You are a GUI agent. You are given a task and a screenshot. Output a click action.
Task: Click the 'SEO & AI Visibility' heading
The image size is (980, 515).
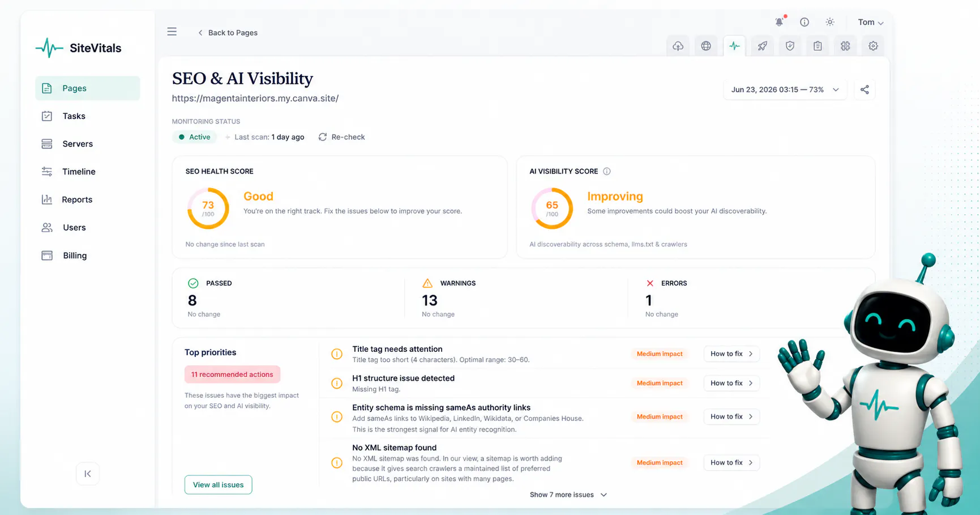[242, 79]
